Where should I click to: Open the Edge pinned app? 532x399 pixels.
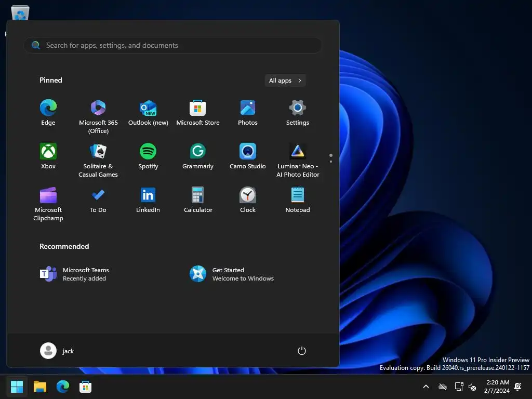click(x=48, y=113)
